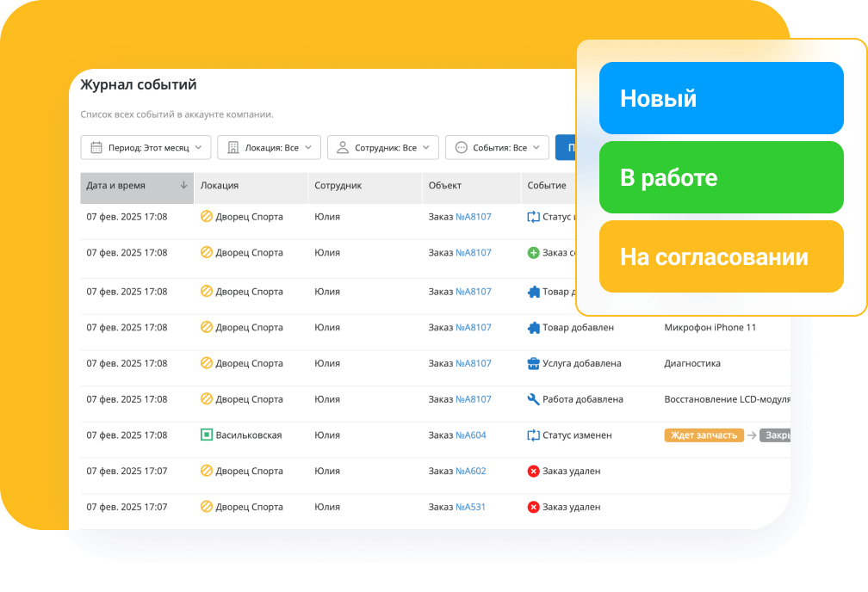Sort table by Локация column header

coord(220,185)
